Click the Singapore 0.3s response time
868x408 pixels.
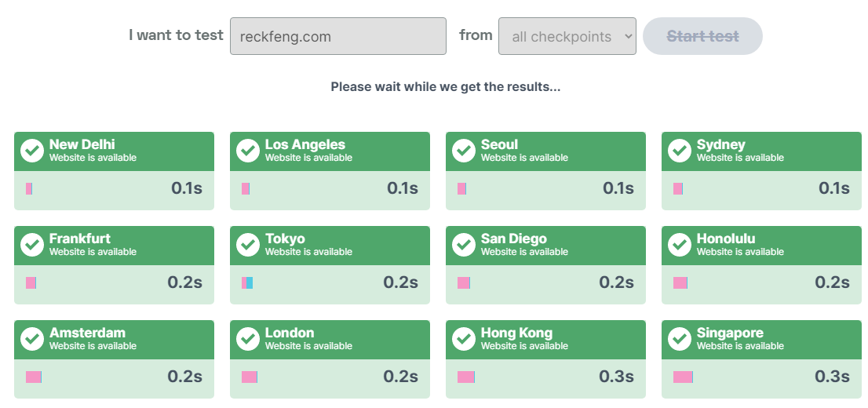pos(832,377)
